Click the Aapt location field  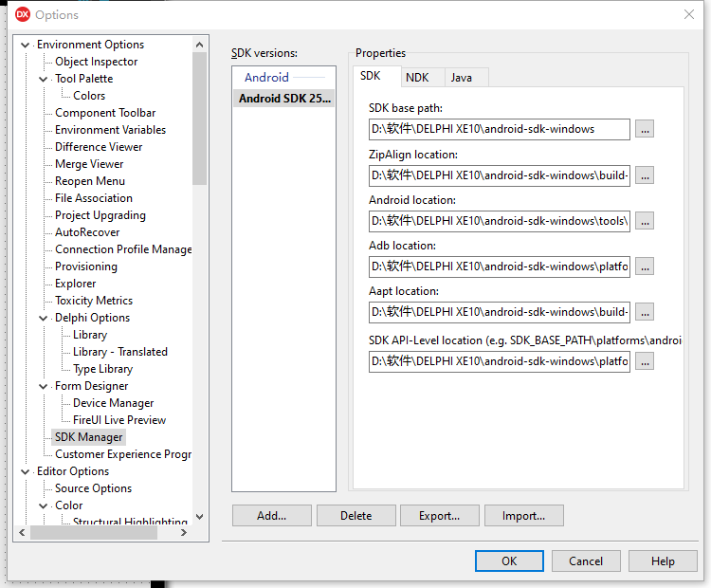pos(500,312)
